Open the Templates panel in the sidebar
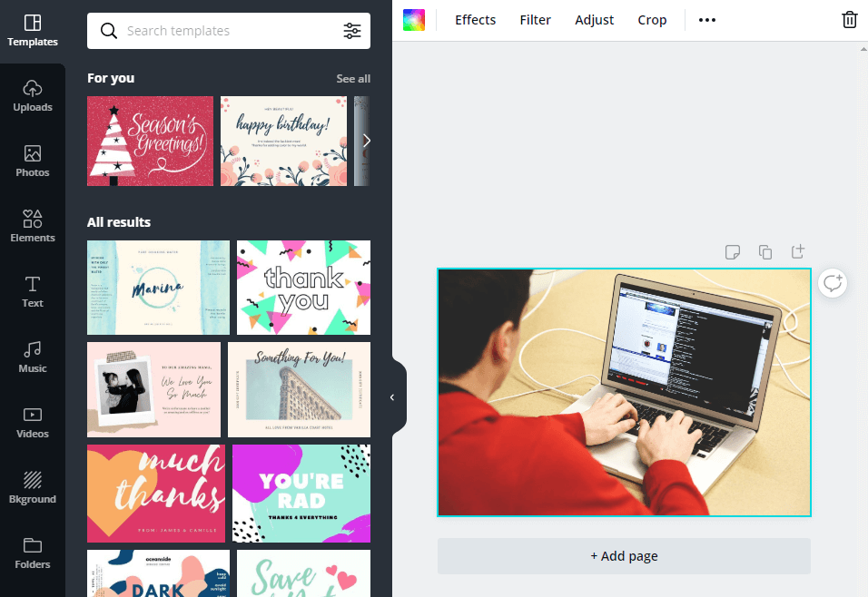 (33, 30)
